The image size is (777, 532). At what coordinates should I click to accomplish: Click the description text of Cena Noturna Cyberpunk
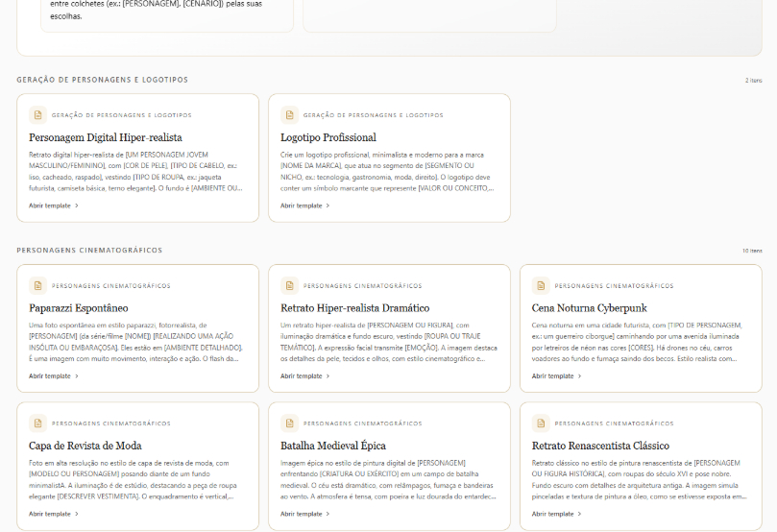[637, 342]
